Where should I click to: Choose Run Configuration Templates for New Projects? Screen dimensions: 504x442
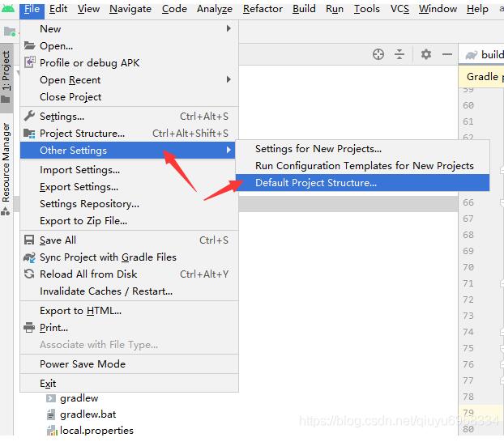[x=362, y=166]
